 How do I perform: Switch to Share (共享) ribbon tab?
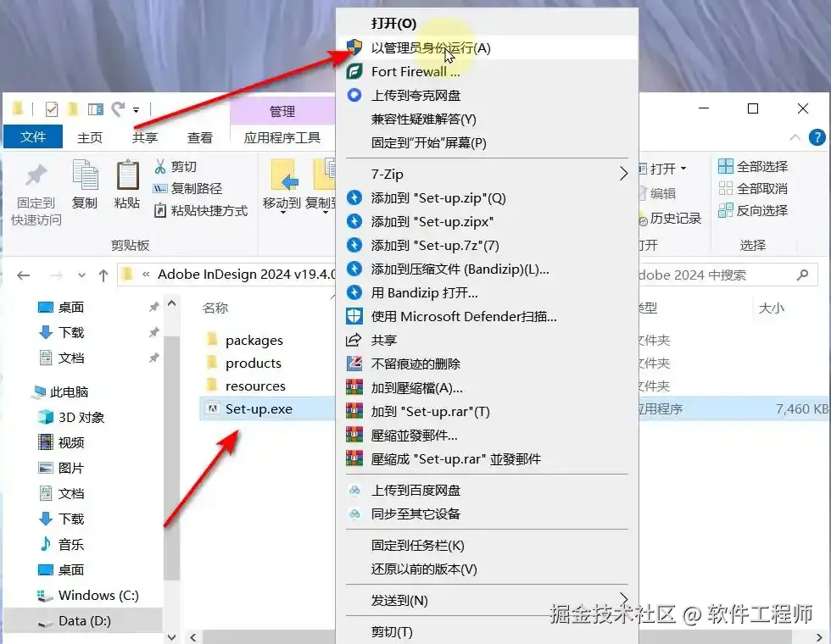145,137
